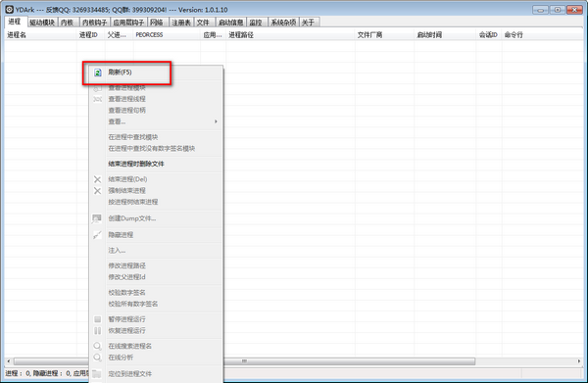
Task: Sort by the 进程ID column header
Action: tap(91, 35)
